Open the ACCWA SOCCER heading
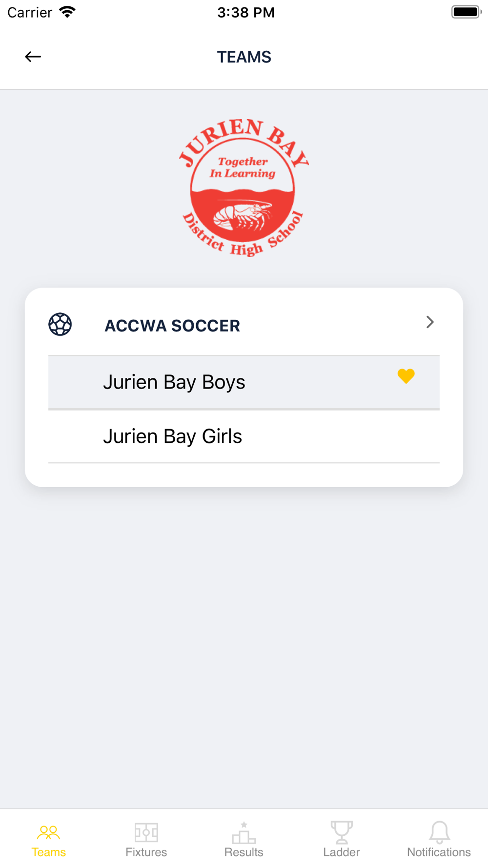Image resolution: width=488 pixels, height=868 pixels. pos(172,326)
